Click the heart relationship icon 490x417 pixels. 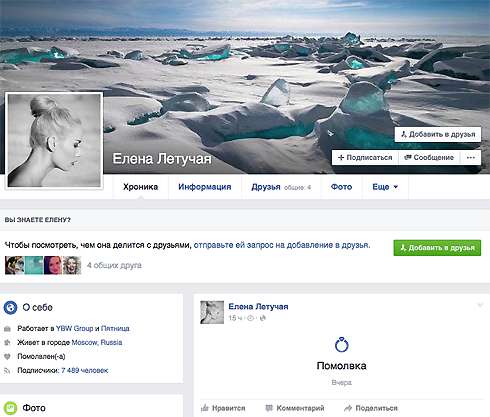(7, 357)
